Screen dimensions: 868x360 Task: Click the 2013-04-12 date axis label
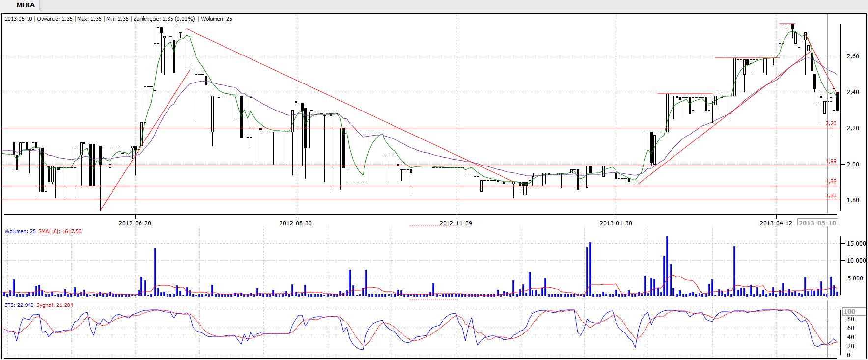[776, 223]
